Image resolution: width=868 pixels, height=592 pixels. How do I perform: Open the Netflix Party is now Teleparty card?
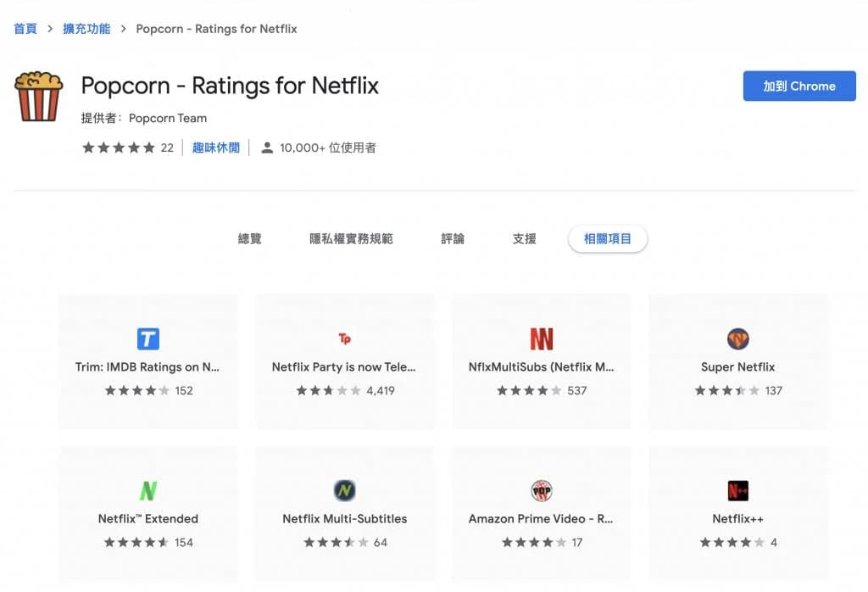click(344, 360)
